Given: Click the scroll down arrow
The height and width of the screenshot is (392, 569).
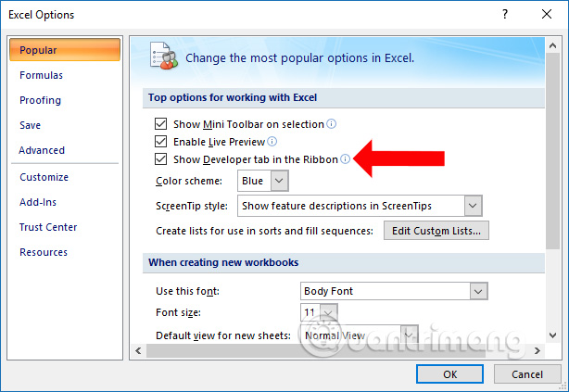Looking at the screenshot, I should coord(552,335).
